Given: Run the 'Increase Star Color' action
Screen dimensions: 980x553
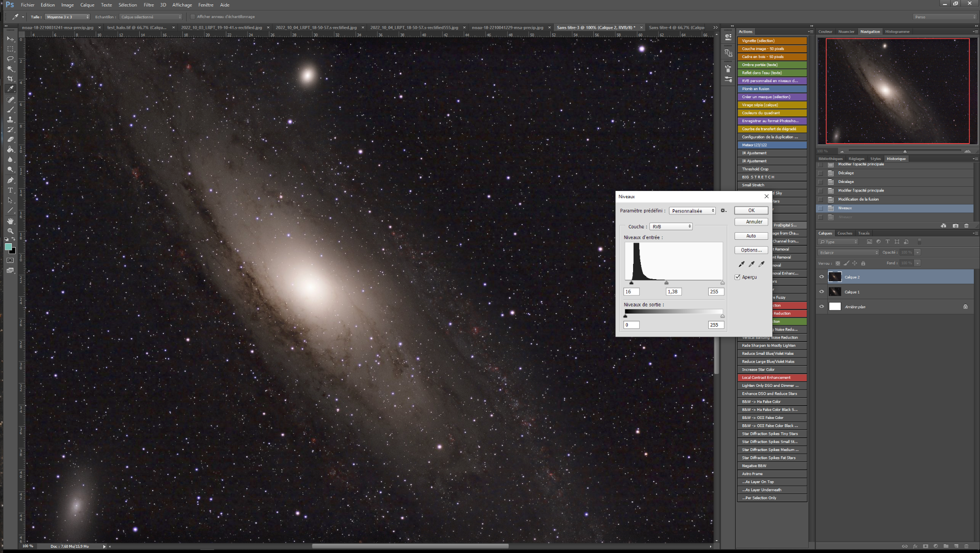Looking at the screenshot, I should (x=772, y=370).
